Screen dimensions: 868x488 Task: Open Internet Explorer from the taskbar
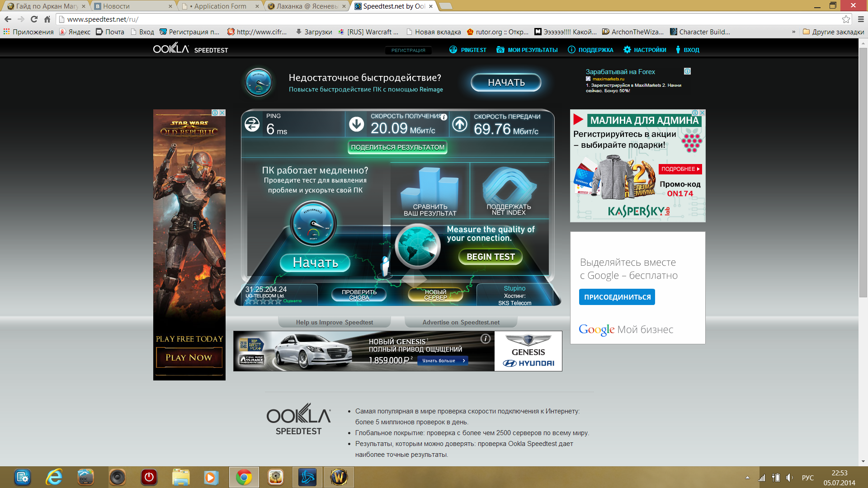pyautogui.click(x=54, y=477)
